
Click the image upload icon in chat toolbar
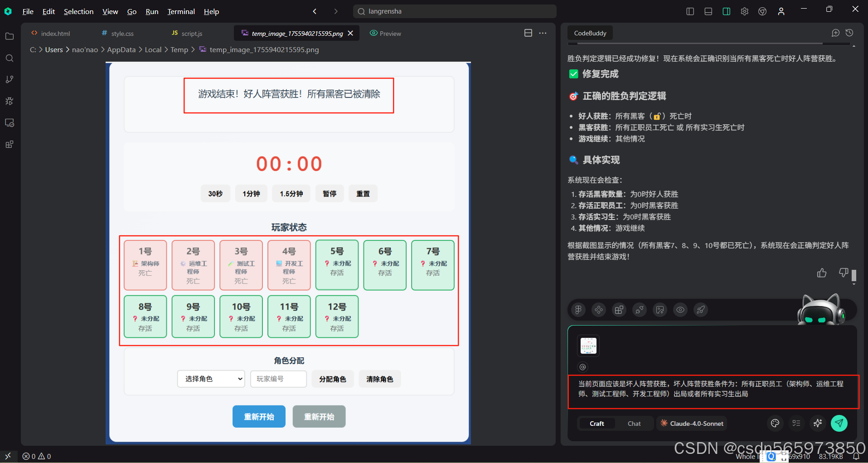point(660,310)
